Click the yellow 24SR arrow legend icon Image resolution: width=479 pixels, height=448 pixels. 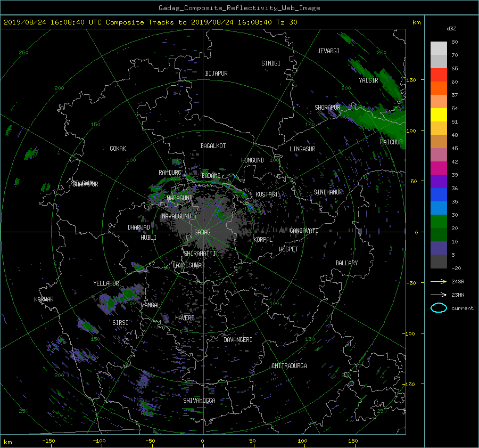coord(439,281)
